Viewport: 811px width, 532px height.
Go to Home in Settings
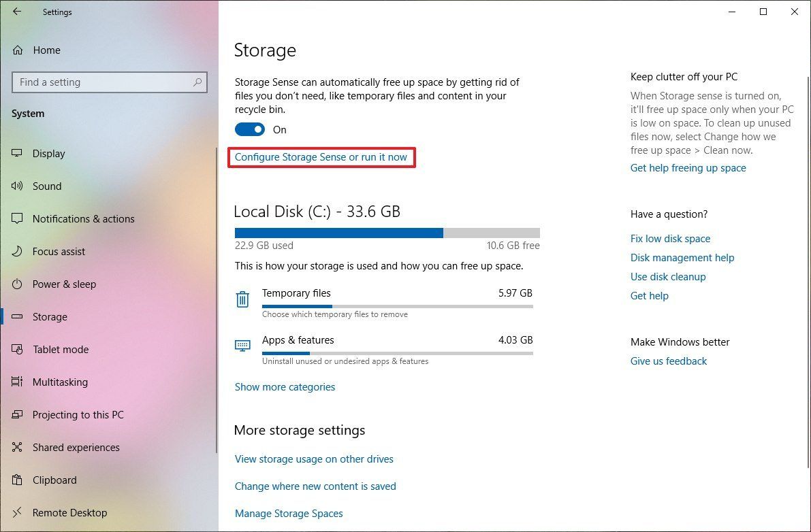point(46,50)
